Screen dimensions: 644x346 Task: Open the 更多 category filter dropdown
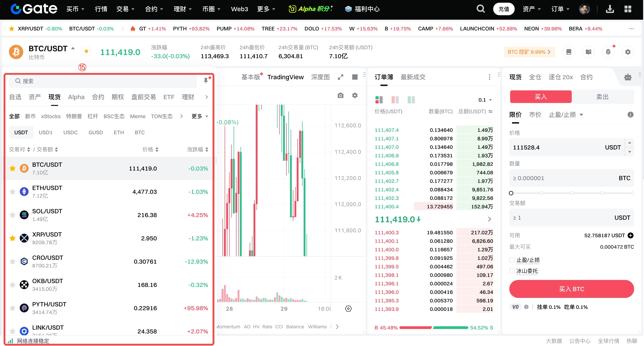coord(200,116)
